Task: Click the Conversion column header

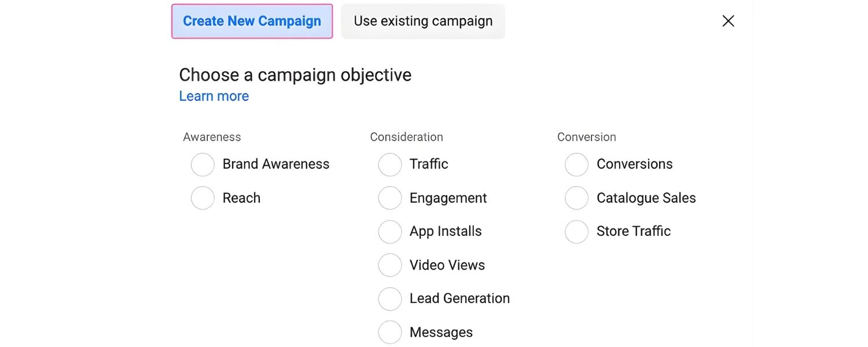Action: 586,136
